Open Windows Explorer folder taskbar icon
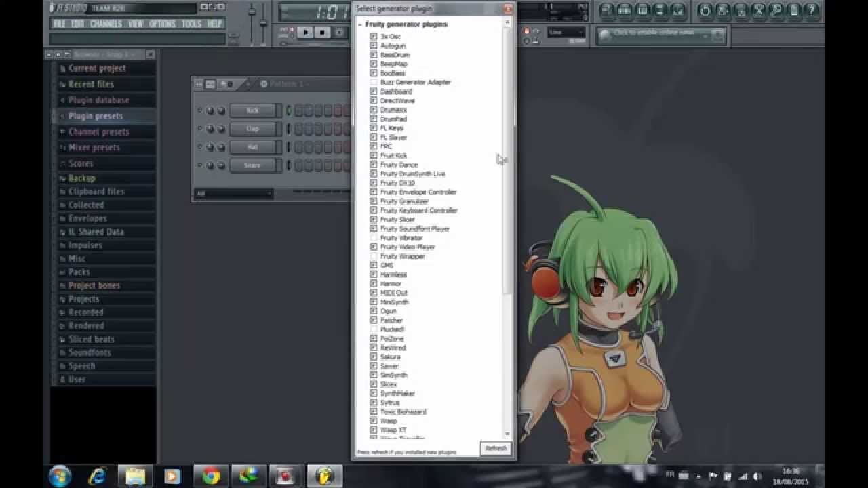The width and height of the screenshot is (868, 488). coord(135,476)
